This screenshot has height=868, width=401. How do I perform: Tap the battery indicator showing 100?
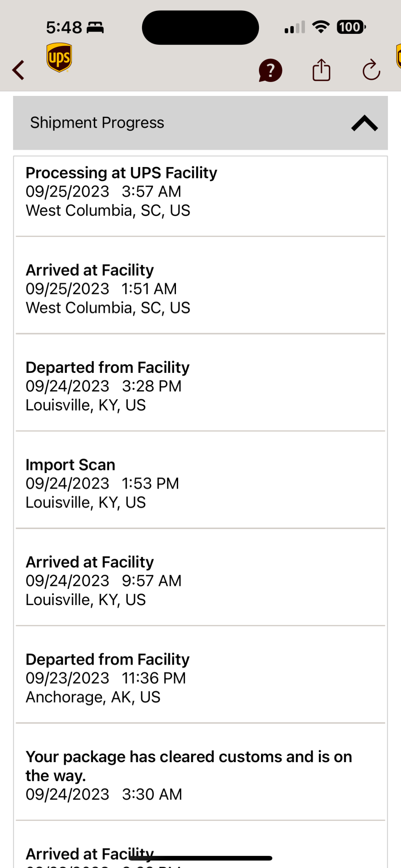[x=351, y=27]
